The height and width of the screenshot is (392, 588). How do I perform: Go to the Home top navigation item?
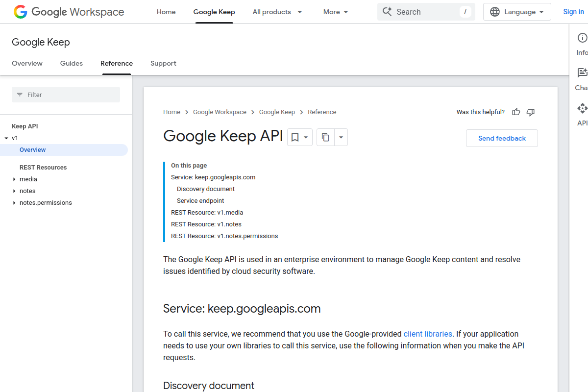[166, 12]
